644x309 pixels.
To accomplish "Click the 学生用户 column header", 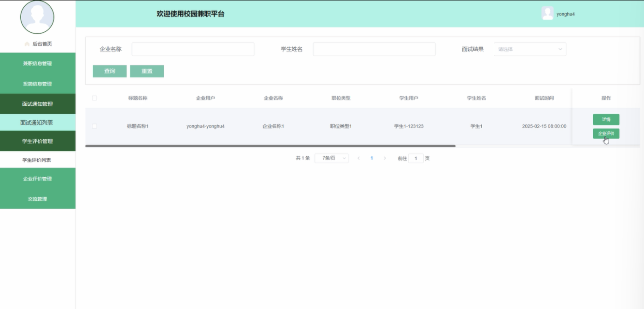I will (x=409, y=98).
